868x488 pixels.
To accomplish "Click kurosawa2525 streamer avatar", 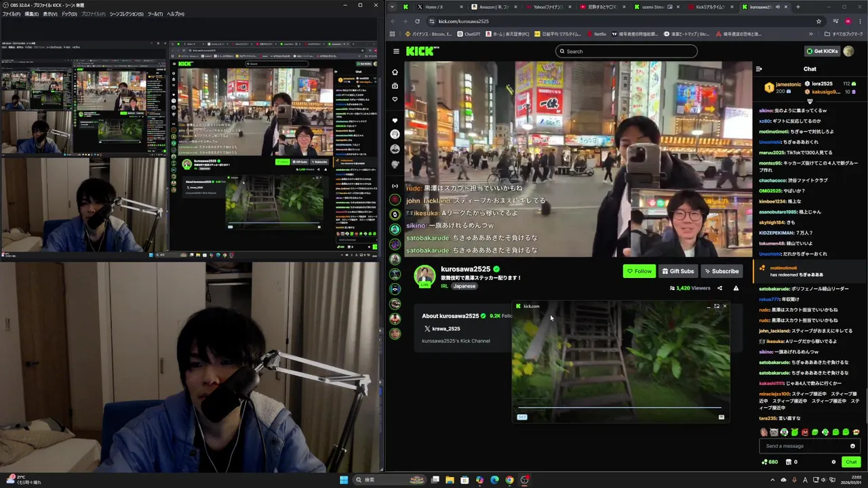I will (425, 275).
